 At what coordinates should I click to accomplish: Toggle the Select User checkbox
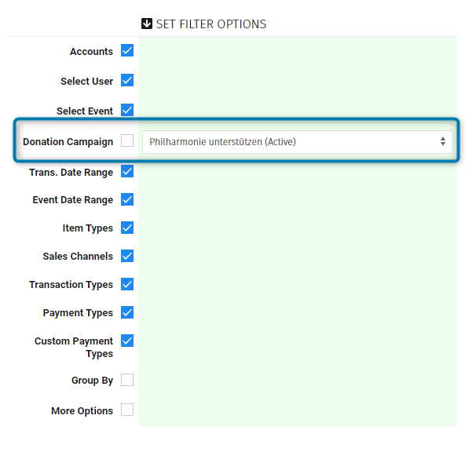point(127,80)
